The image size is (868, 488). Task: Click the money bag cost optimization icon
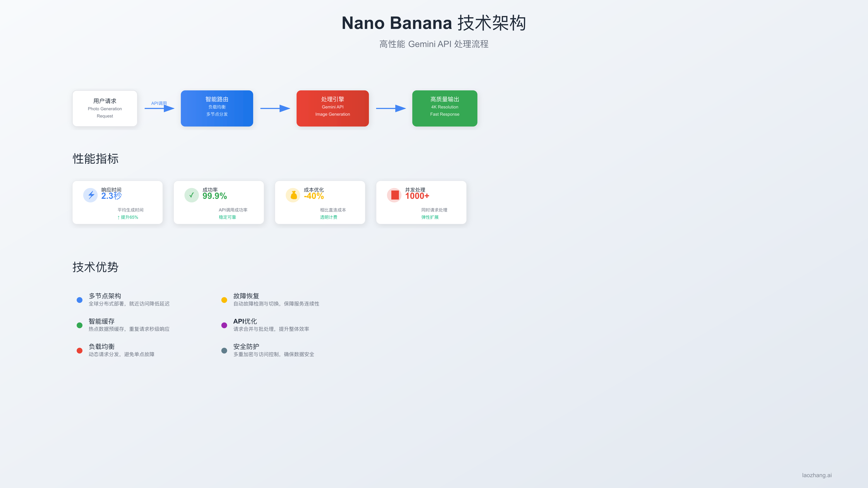coord(293,195)
